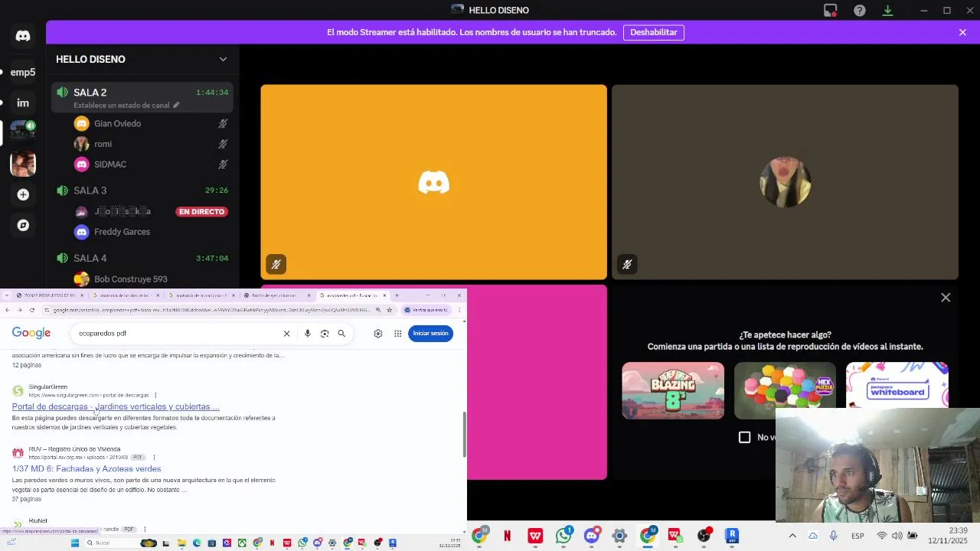Open Revit from the taskbar

[x=732, y=536]
